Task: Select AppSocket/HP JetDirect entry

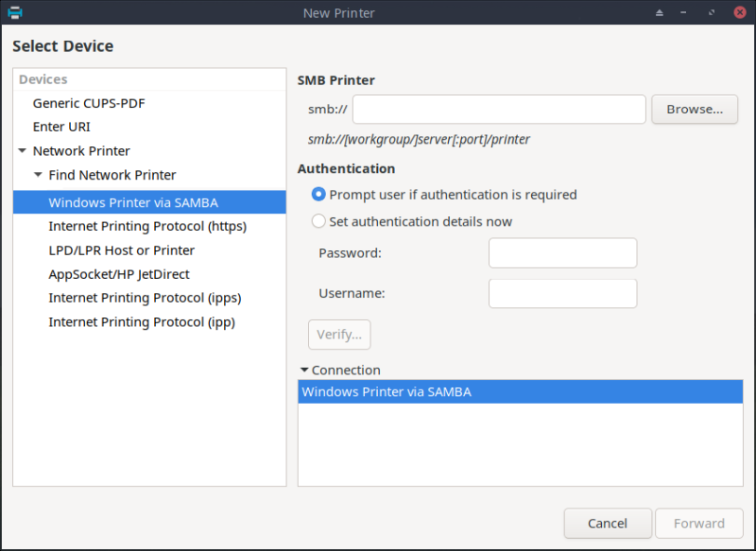Action: tap(119, 274)
